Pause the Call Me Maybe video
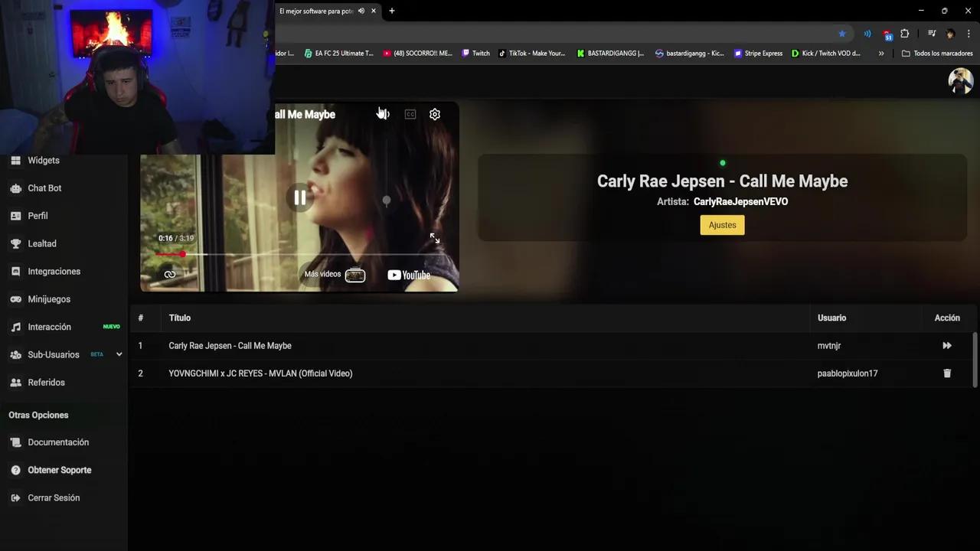This screenshot has width=980, height=551. 300,197
